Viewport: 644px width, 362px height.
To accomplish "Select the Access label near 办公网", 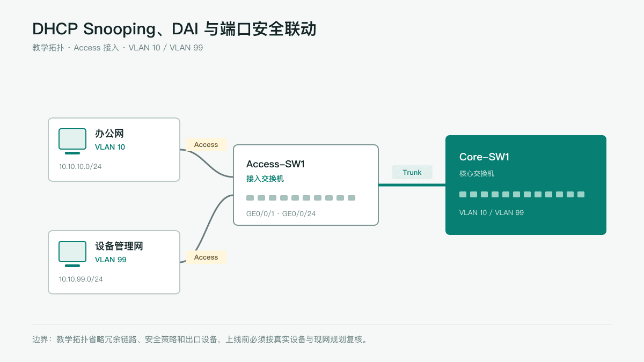I will coord(206,144).
